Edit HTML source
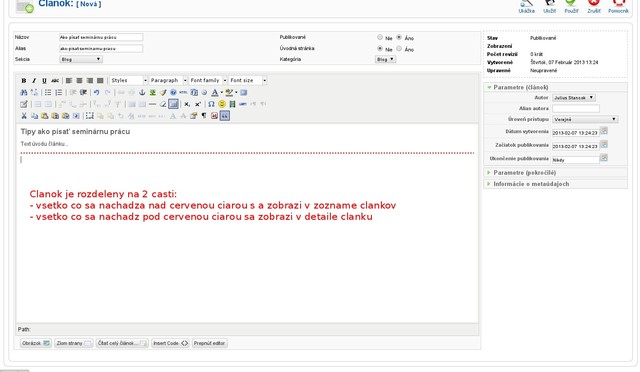This screenshot has width=640, height=372. pyautogui.click(x=183, y=93)
